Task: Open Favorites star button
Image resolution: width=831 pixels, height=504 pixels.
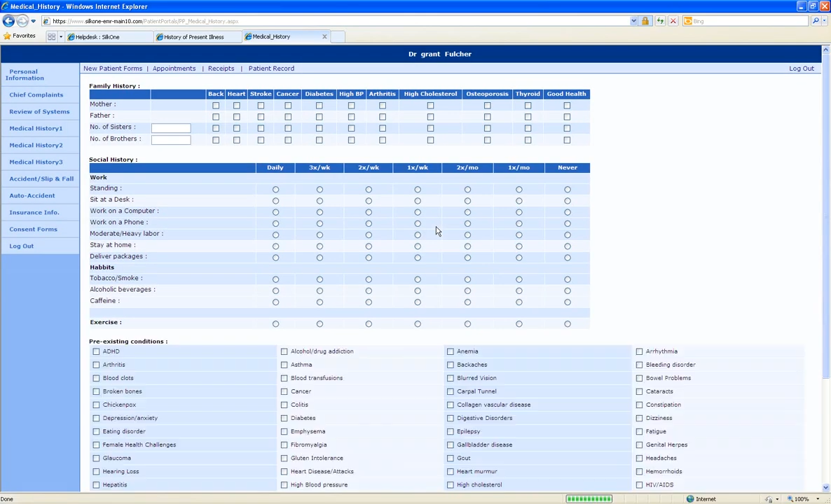Action: (19, 36)
